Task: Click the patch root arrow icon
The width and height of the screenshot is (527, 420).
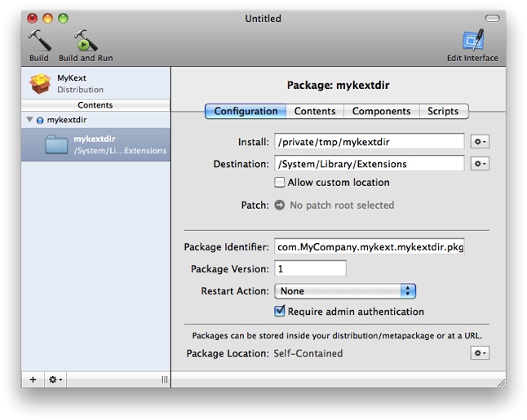Action: coord(280,206)
